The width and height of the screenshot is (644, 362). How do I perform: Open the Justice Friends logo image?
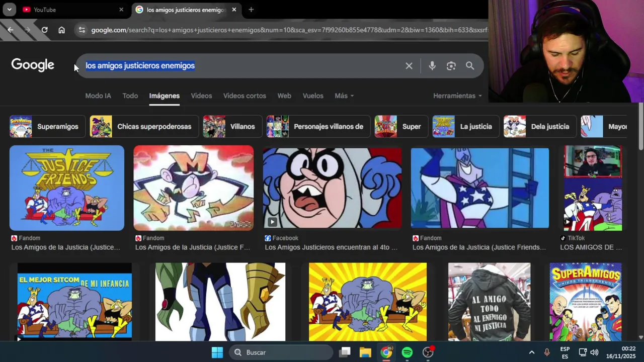(67, 188)
